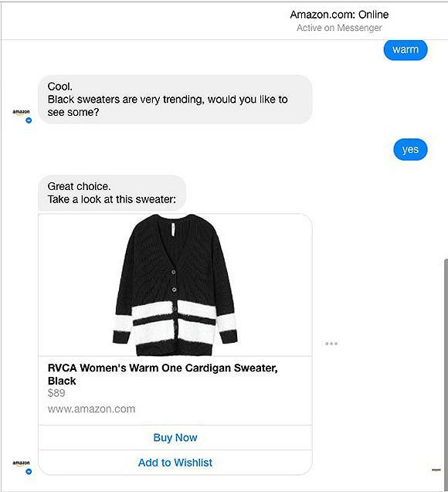Open the black and white cardigan image
The width and height of the screenshot is (448, 492).
tap(175, 285)
